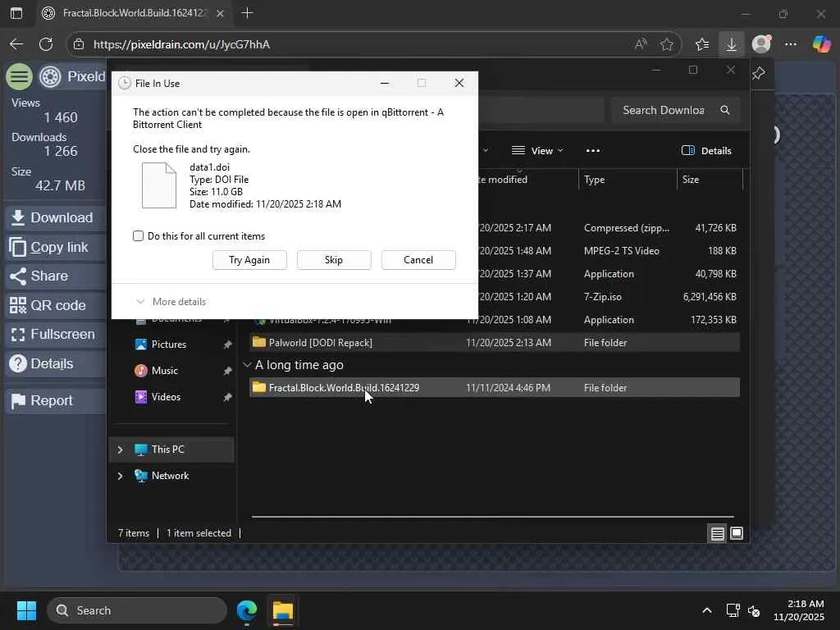Click the Read aloud icon
840x630 pixels.
(x=641, y=44)
